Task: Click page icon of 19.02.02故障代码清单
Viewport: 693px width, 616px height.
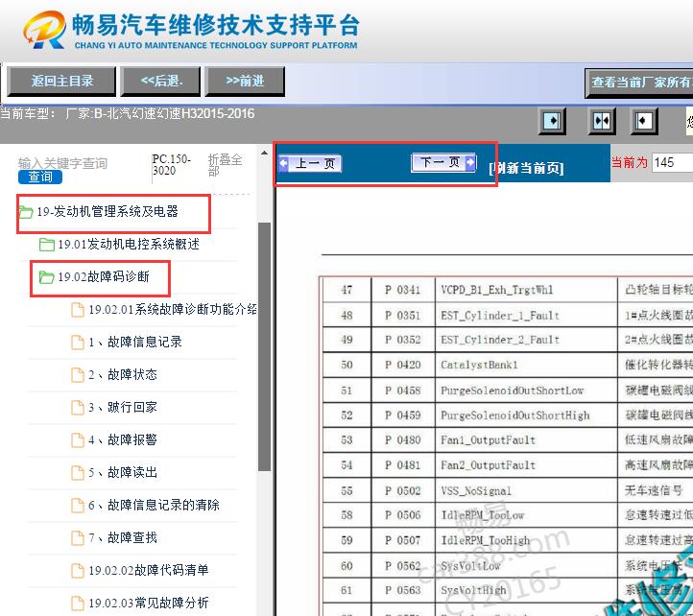Action: coord(78,571)
